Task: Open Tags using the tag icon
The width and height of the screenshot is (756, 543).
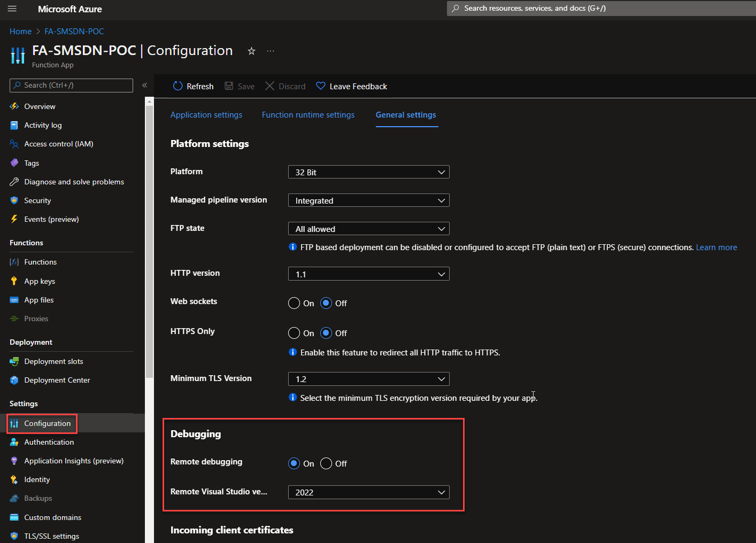Action: pyautogui.click(x=14, y=163)
